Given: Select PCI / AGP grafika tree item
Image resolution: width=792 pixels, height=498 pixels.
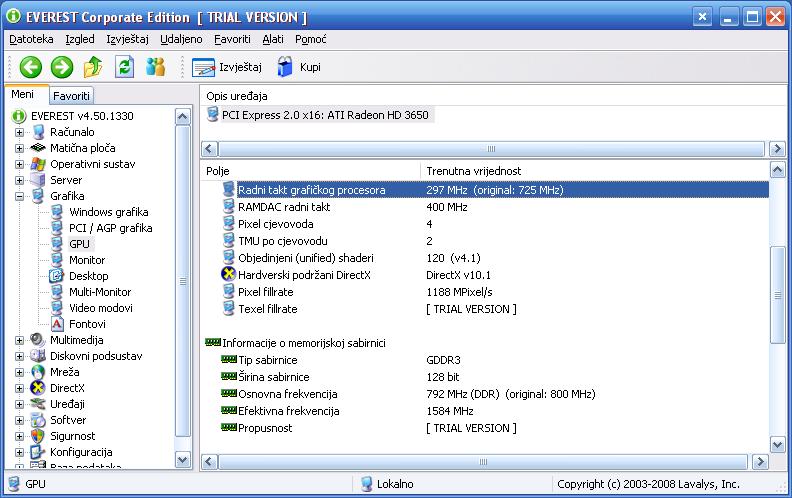Looking at the screenshot, I should tap(111, 228).
